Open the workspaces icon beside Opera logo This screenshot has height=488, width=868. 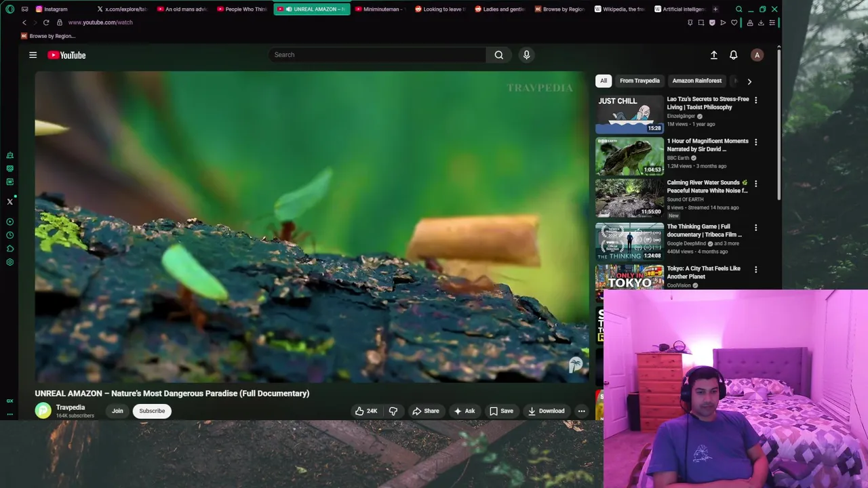[x=24, y=9]
